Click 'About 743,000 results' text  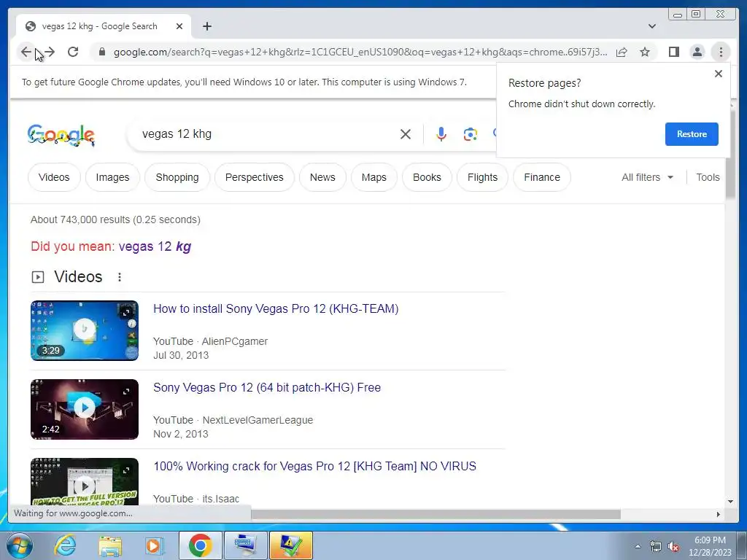coord(115,219)
